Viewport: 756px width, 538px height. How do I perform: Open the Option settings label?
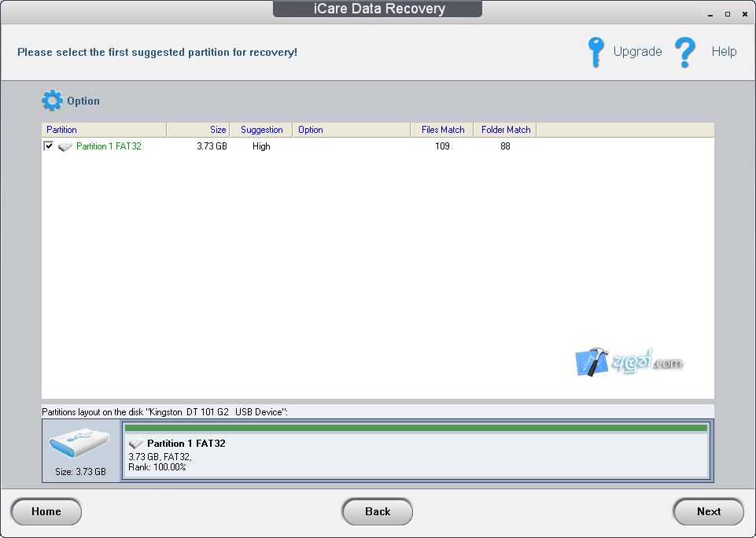[x=83, y=101]
